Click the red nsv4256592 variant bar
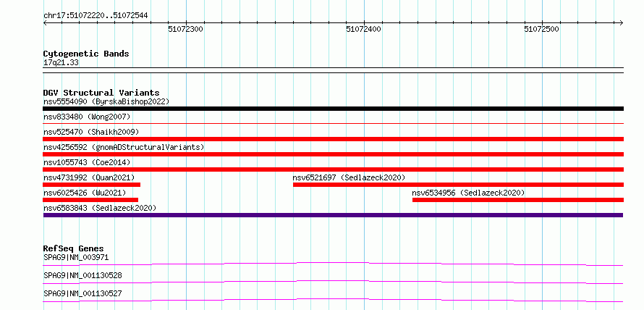 pos(333,154)
